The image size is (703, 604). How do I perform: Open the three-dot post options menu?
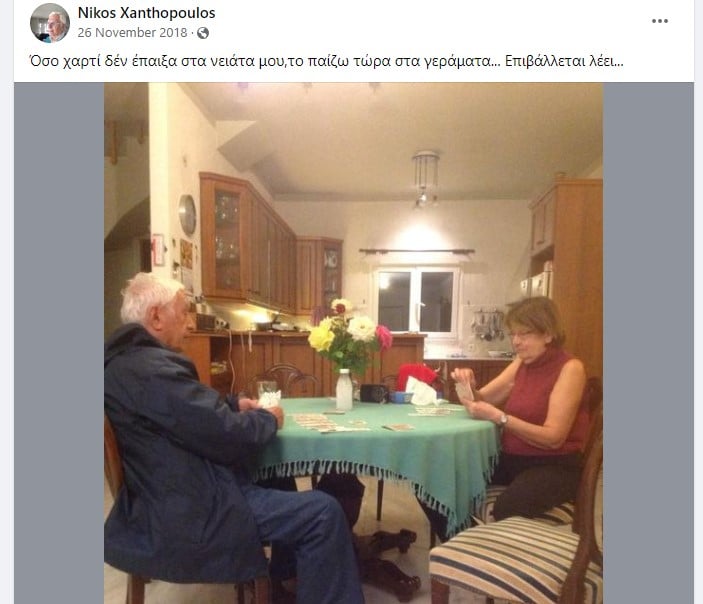tap(660, 21)
